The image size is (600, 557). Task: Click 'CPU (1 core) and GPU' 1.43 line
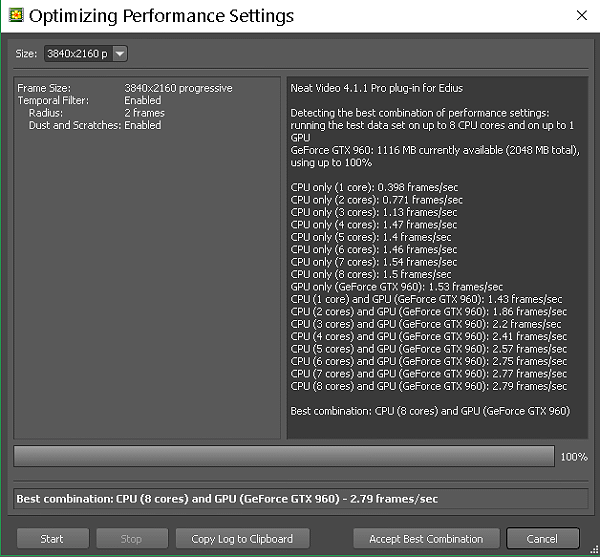pos(427,299)
